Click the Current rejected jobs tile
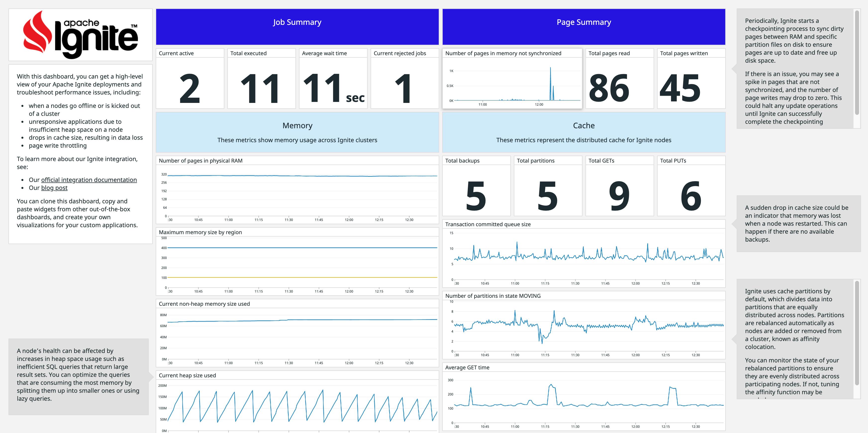 (x=405, y=81)
